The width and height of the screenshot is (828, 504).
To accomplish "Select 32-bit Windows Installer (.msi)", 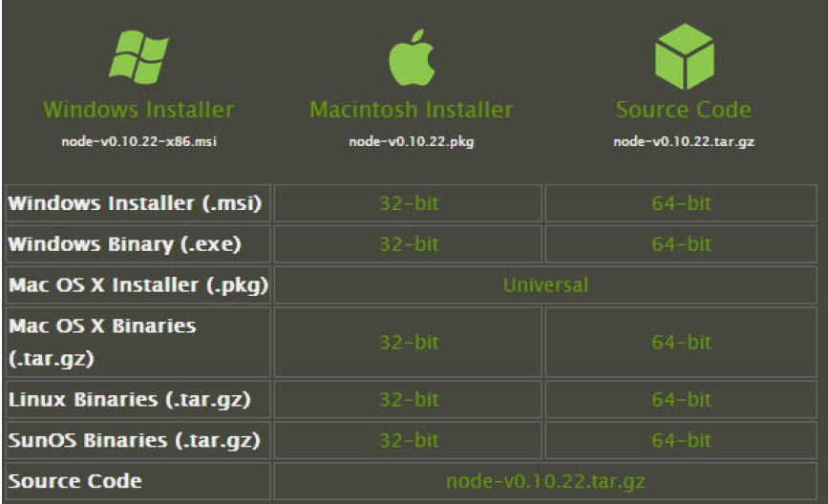I will coord(410,203).
